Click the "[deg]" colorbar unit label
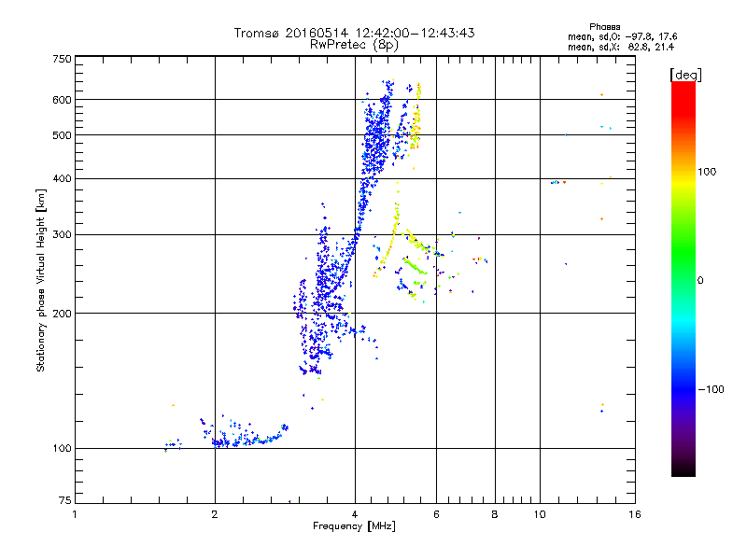The image size is (747, 560). coord(685,75)
